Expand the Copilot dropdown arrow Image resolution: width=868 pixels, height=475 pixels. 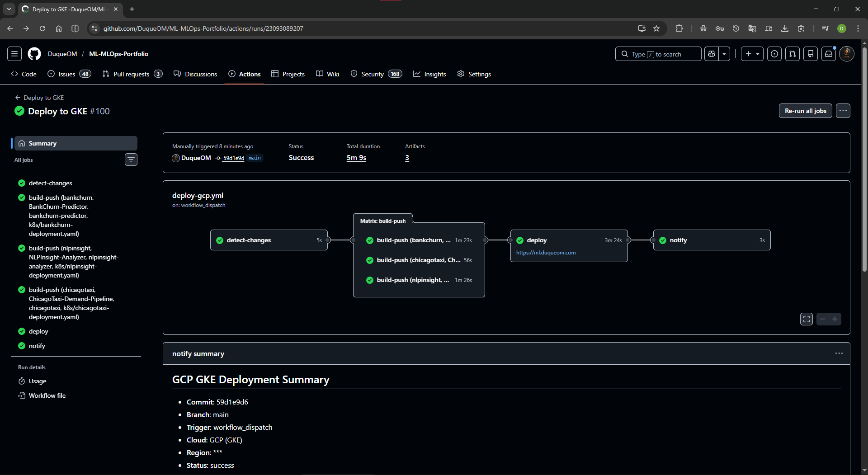pyautogui.click(x=724, y=54)
